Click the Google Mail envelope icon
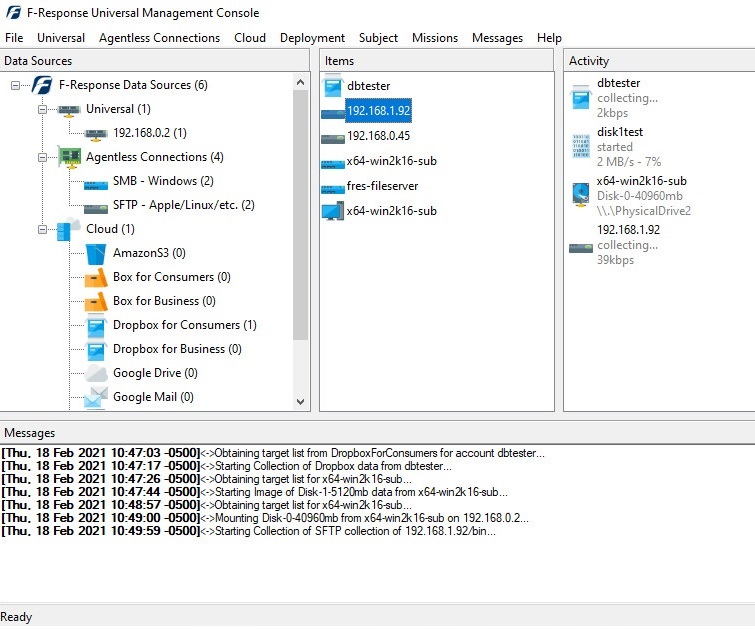This screenshot has width=755, height=629. [x=96, y=397]
